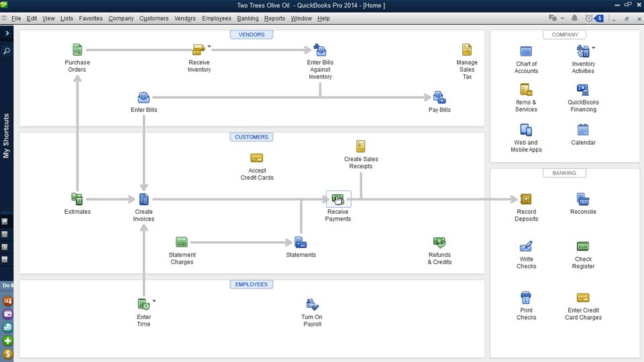
Task: Open Accept Credit Cards
Action: click(257, 158)
